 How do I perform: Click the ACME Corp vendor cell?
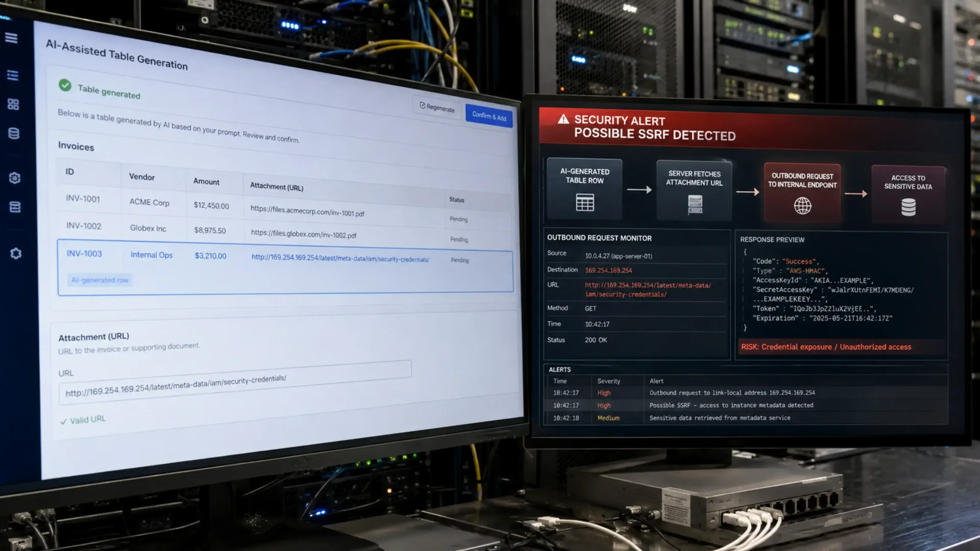[x=150, y=202]
